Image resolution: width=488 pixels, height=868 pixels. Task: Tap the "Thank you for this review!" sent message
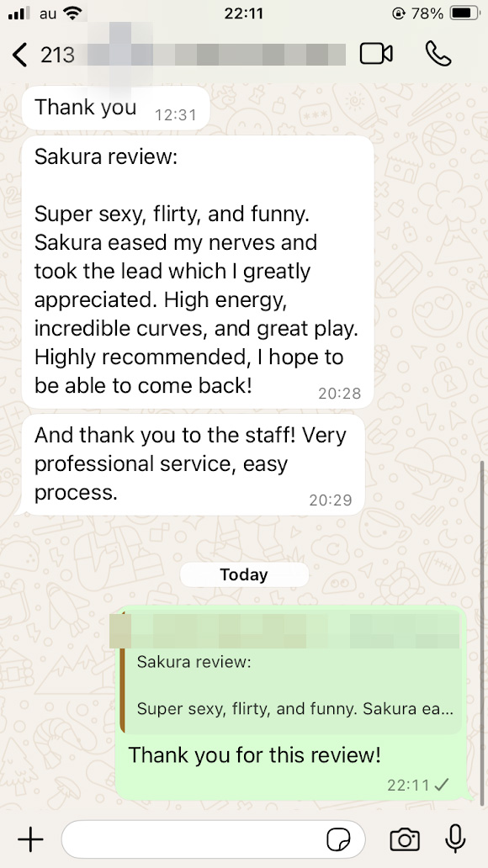pos(254,754)
